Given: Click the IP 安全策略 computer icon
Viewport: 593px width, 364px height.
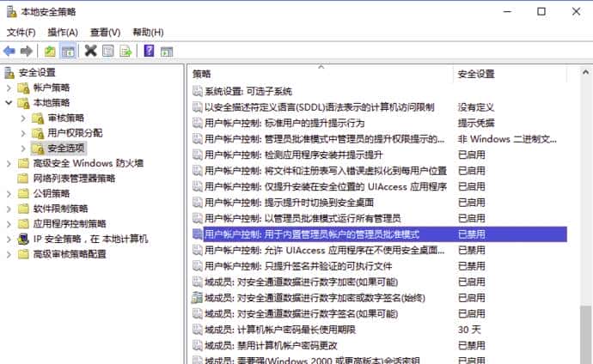Looking at the screenshot, I should pyautogui.click(x=23, y=239).
